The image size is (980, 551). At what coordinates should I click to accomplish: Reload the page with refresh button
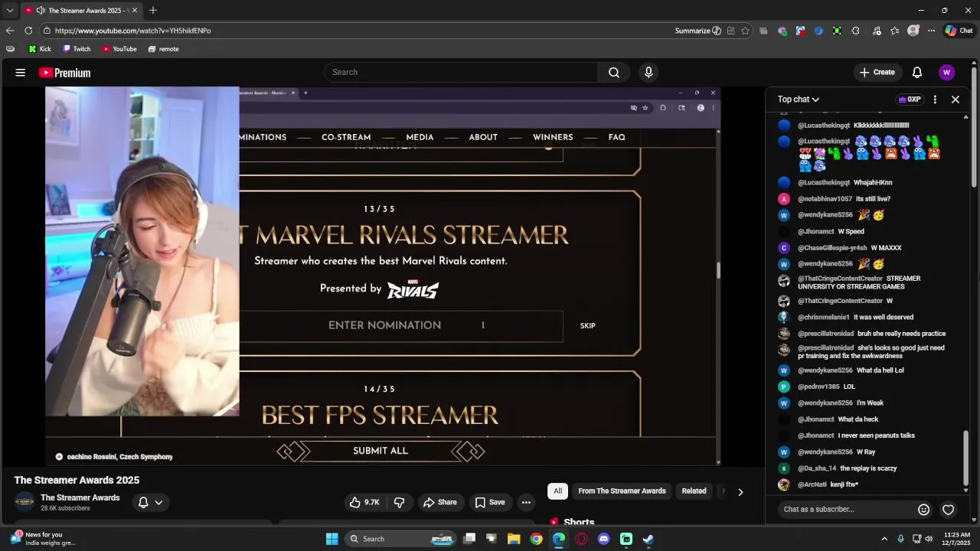coord(28,31)
